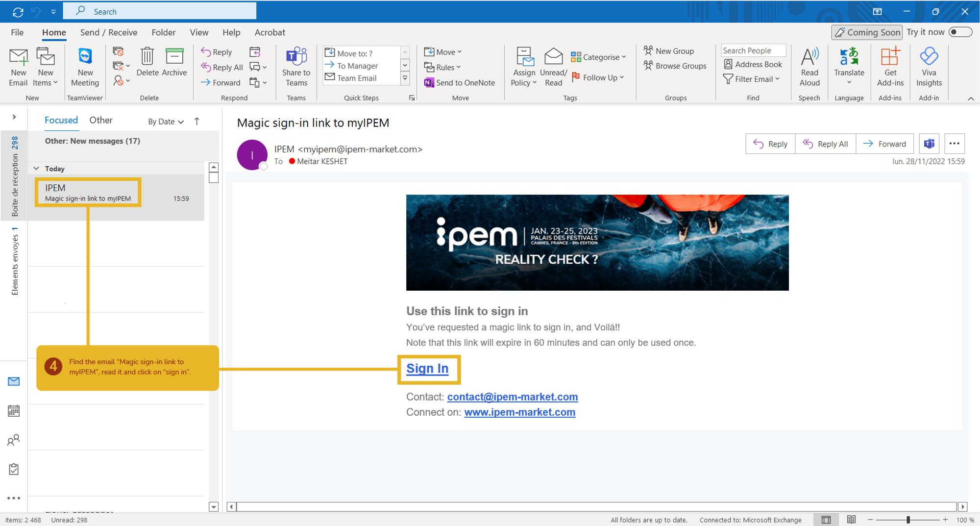Start a New TeamViewer Meeting
Viewport: 980px width, 526px height.
coord(85,67)
